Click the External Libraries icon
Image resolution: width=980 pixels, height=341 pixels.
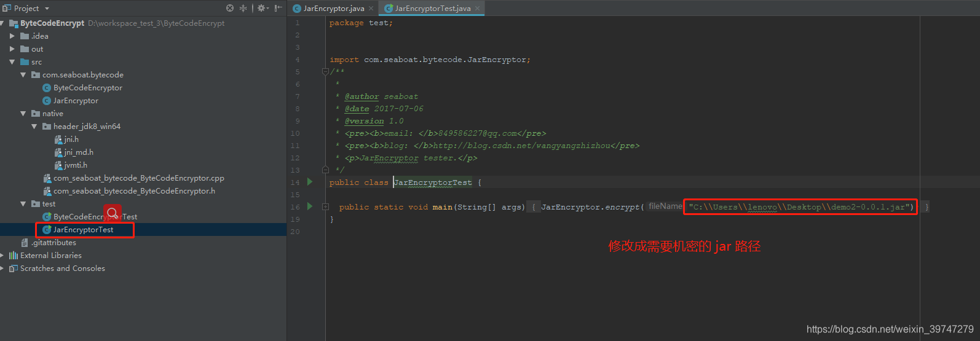pos(14,256)
